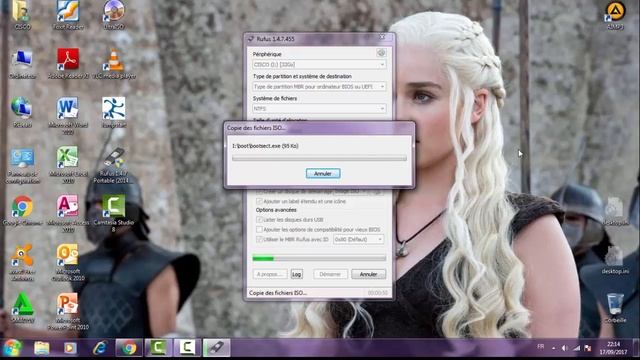Click the Log button in Rufus
640x360 pixels.
(297, 274)
